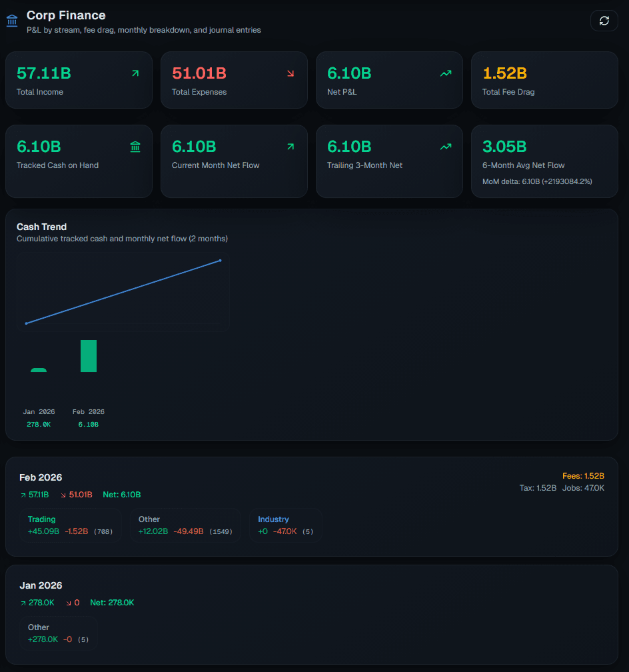Open the Other category in the Jan 2026 section
629x672 pixels.
[x=59, y=633]
